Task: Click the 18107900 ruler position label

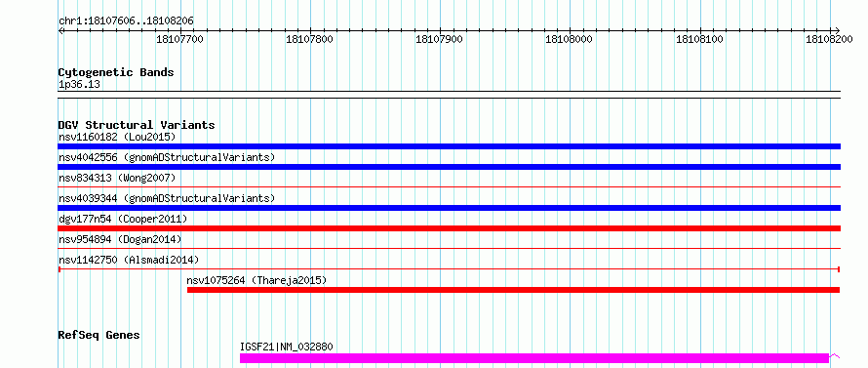Action: 440,39
